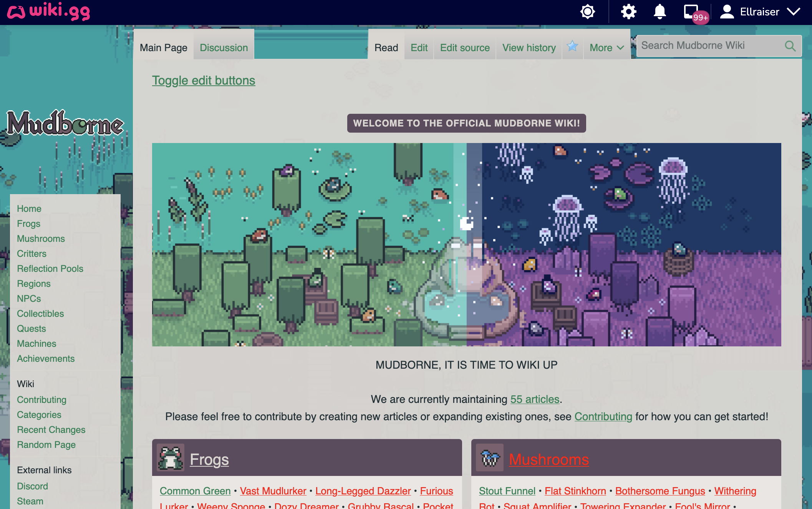Open the settings gear icon

click(628, 12)
